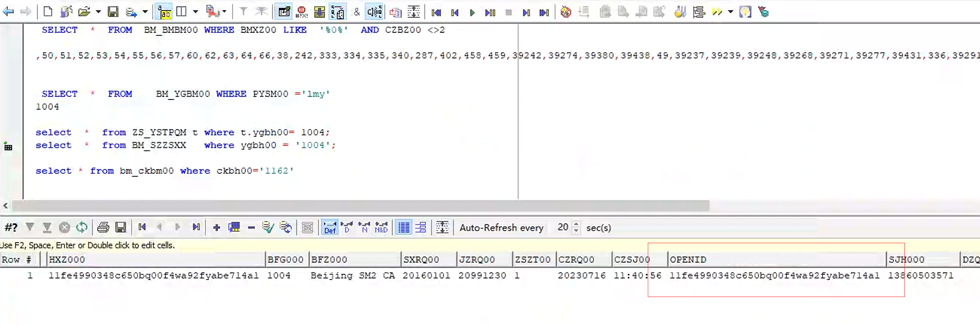Toggle the N&D column sizing button
This screenshot has height=325, width=980.
pos(381,227)
